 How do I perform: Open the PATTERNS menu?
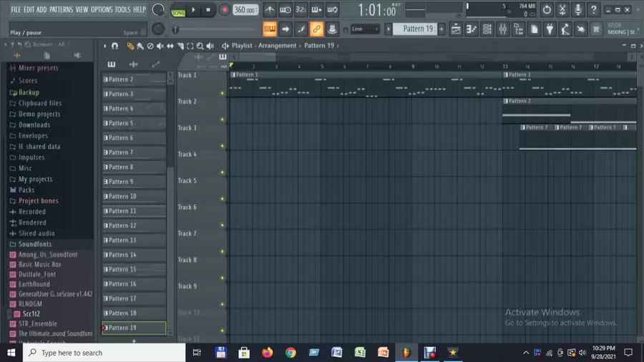click(x=62, y=9)
